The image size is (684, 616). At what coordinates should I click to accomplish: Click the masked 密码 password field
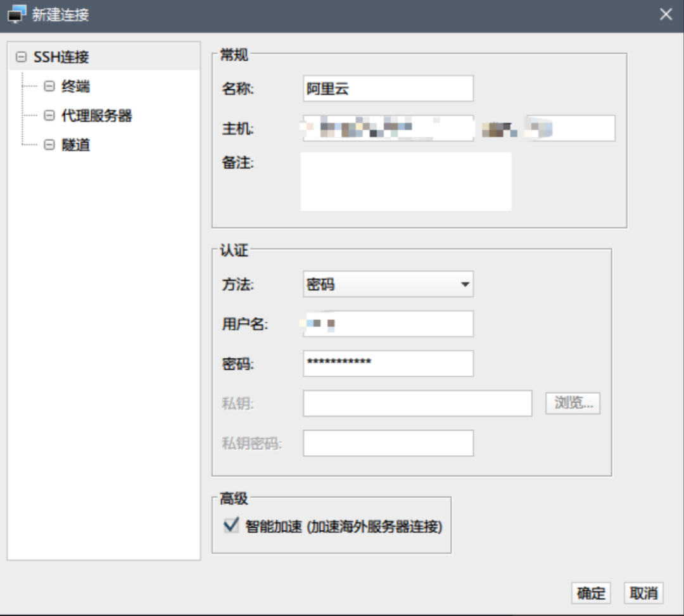388,363
